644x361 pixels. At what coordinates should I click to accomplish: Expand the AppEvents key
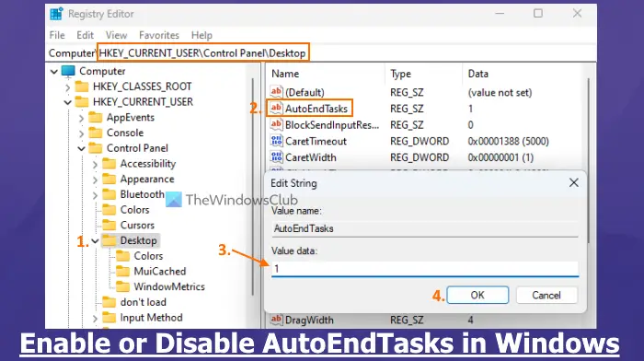(81, 118)
